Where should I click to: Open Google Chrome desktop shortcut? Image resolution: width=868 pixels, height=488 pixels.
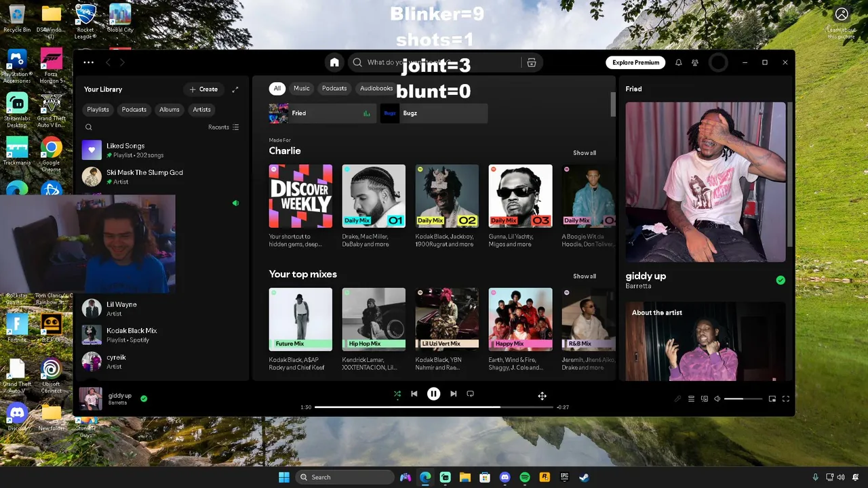(x=52, y=155)
